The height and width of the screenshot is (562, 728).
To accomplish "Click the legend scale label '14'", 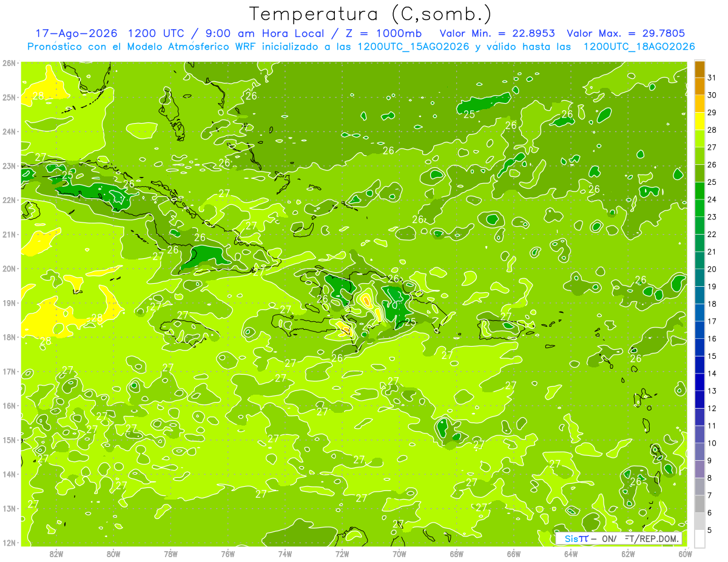I will point(712,373).
